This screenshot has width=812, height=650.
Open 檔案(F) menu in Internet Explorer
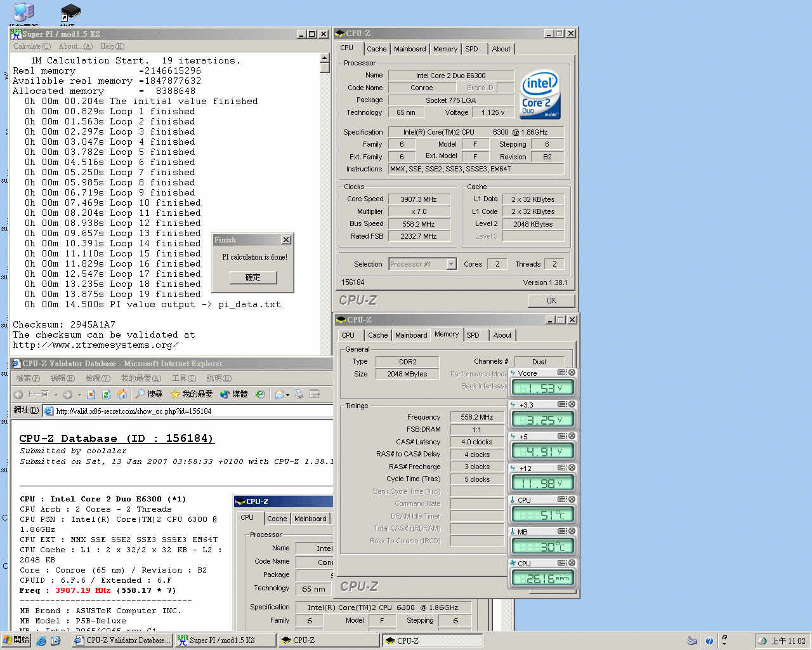click(28, 378)
